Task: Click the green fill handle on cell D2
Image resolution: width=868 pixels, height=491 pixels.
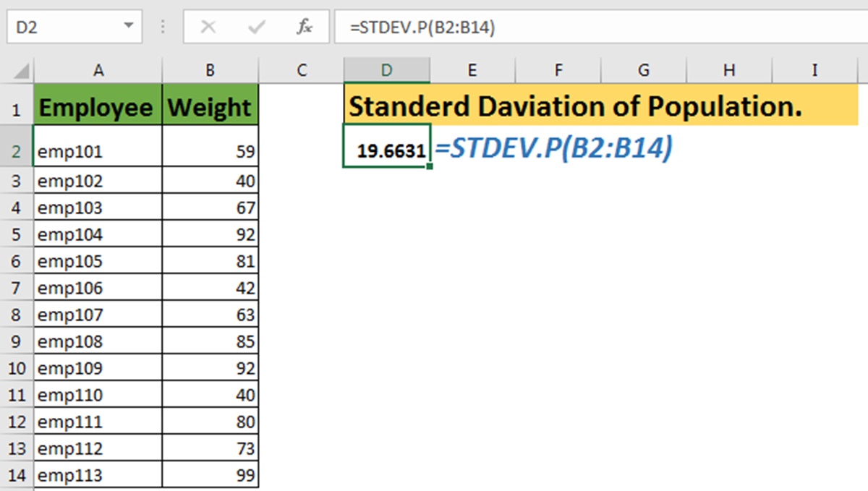Action: 430,166
